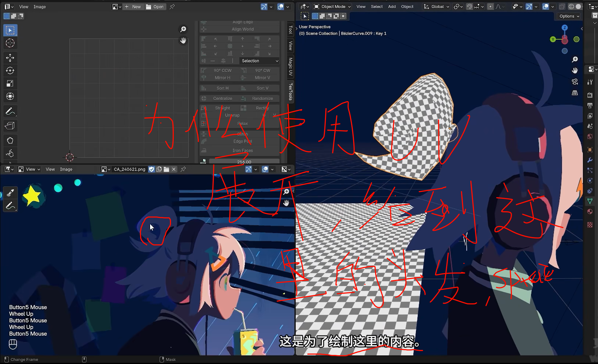598x364 pixels.
Task: Toggle show gizmo in 3D viewport header
Action: pyautogui.click(x=529, y=7)
